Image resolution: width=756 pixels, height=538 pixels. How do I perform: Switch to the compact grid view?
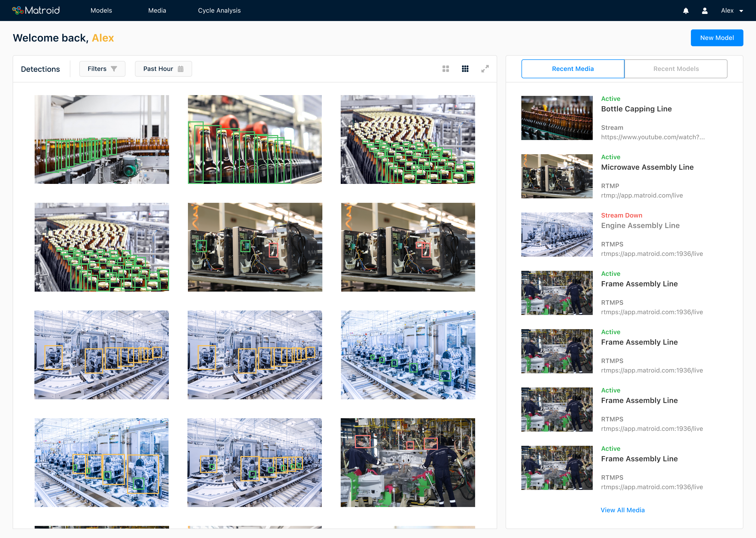(446, 69)
